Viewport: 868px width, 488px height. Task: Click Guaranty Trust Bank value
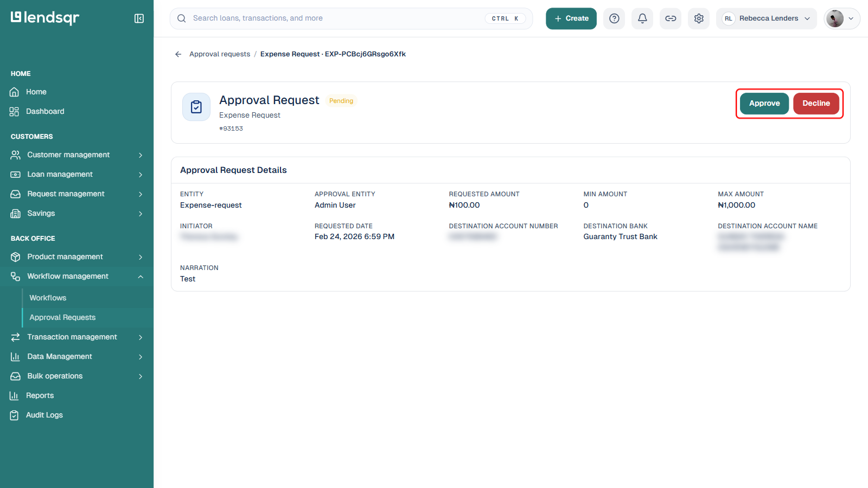pos(620,237)
